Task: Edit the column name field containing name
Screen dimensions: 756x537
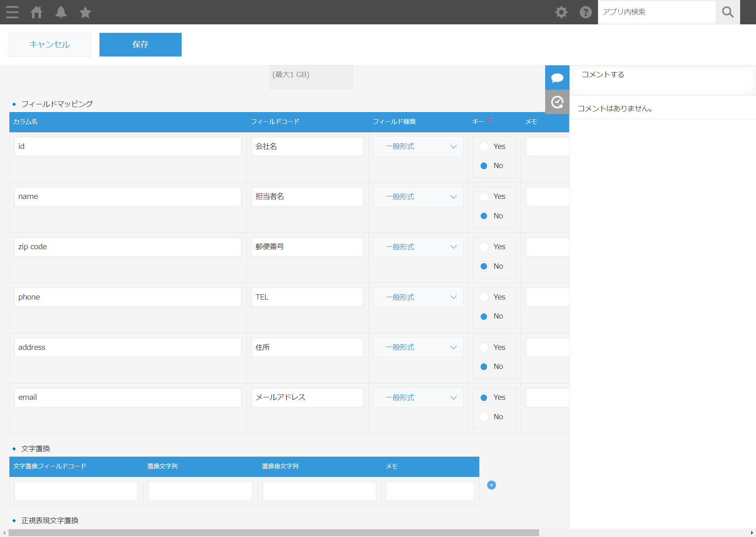Action: point(128,197)
